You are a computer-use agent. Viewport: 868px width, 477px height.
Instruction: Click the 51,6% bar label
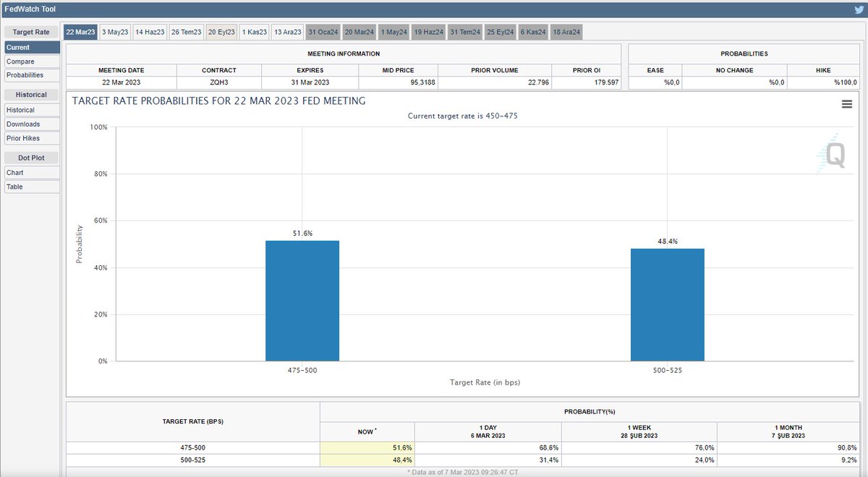[x=302, y=233]
